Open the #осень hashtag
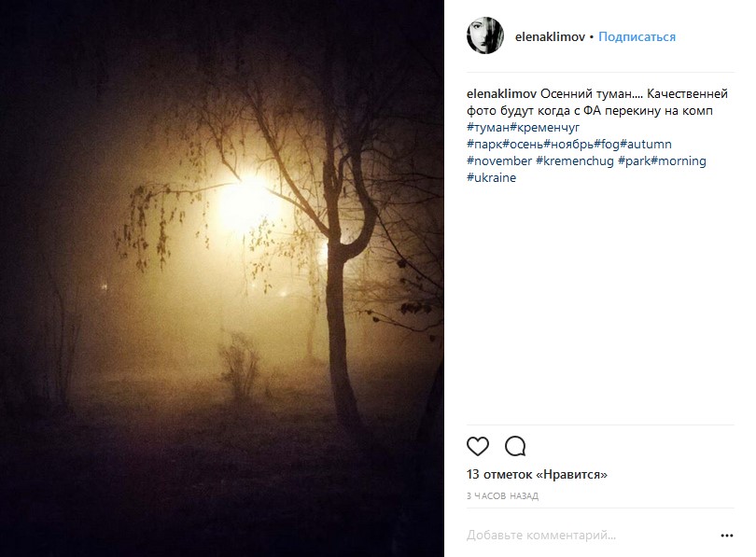756x557 pixels. click(523, 144)
